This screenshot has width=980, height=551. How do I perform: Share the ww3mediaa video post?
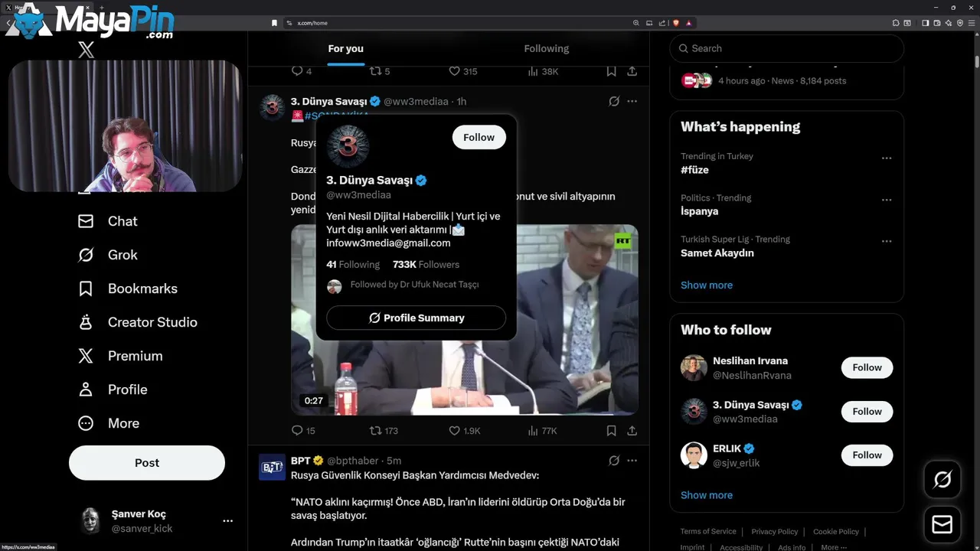click(x=632, y=431)
